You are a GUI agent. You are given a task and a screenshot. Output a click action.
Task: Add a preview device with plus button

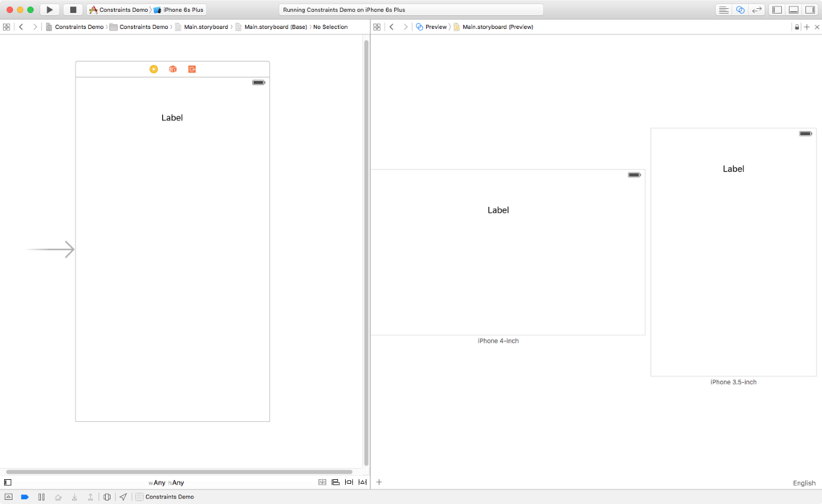(379, 482)
